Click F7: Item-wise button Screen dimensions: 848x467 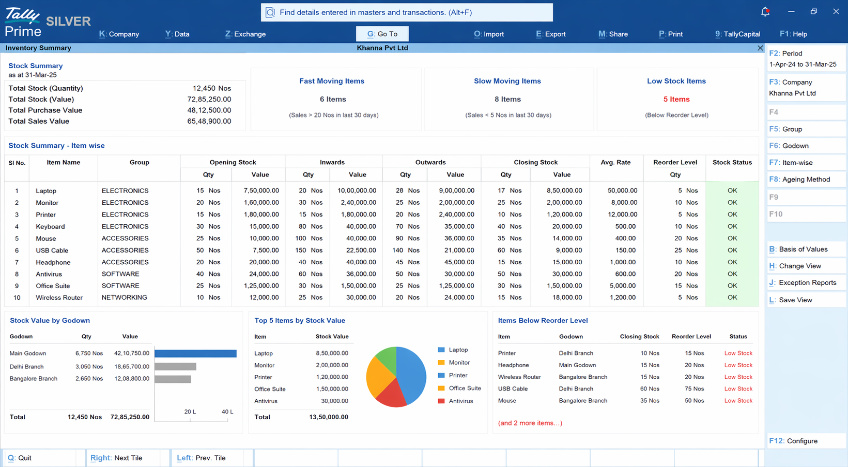coord(805,163)
